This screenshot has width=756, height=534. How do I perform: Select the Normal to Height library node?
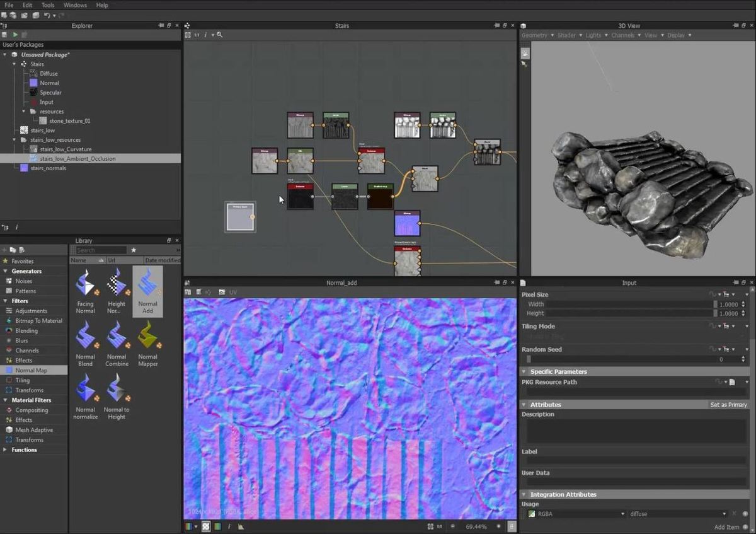[117, 397]
